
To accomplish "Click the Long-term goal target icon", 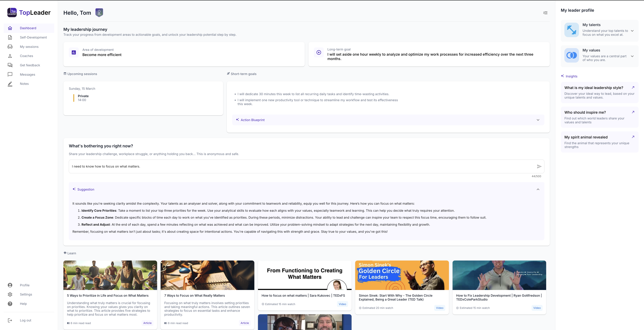I will (318, 52).
